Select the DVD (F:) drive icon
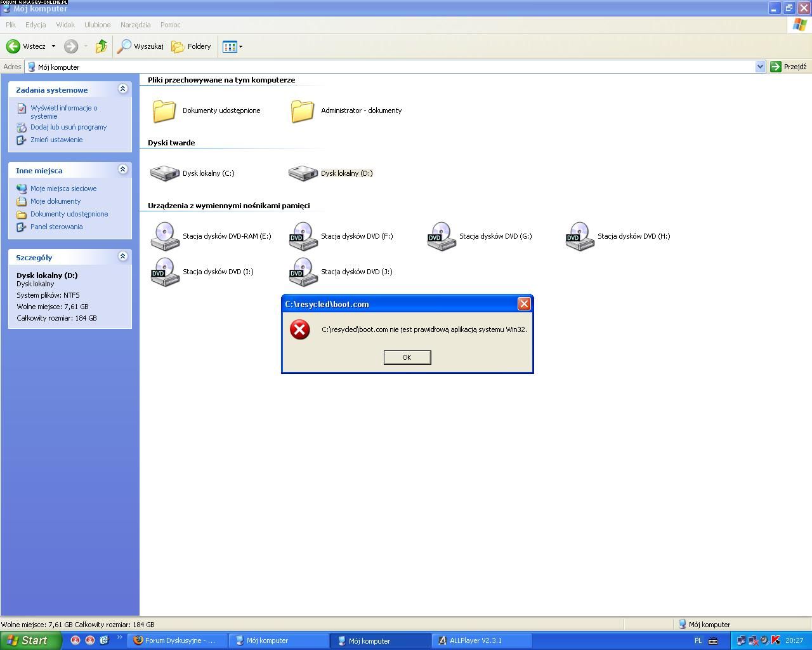The width and height of the screenshot is (812, 650). pos(303,236)
